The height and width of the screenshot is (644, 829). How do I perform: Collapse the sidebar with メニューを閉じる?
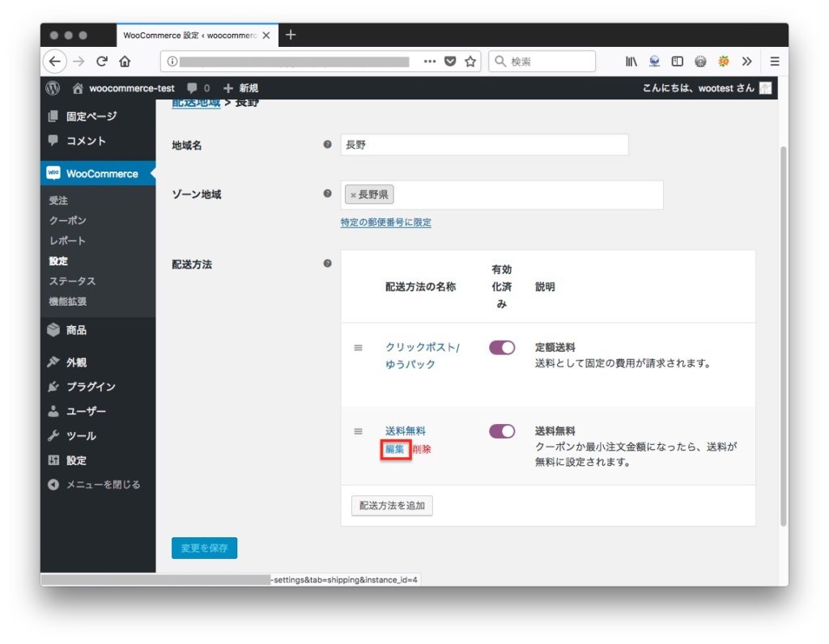coord(94,485)
